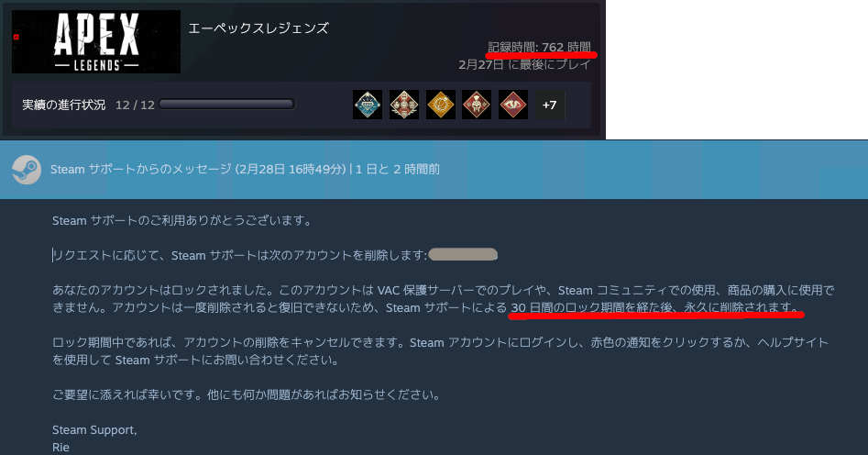Click the blurred account name

tap(464, 254)
